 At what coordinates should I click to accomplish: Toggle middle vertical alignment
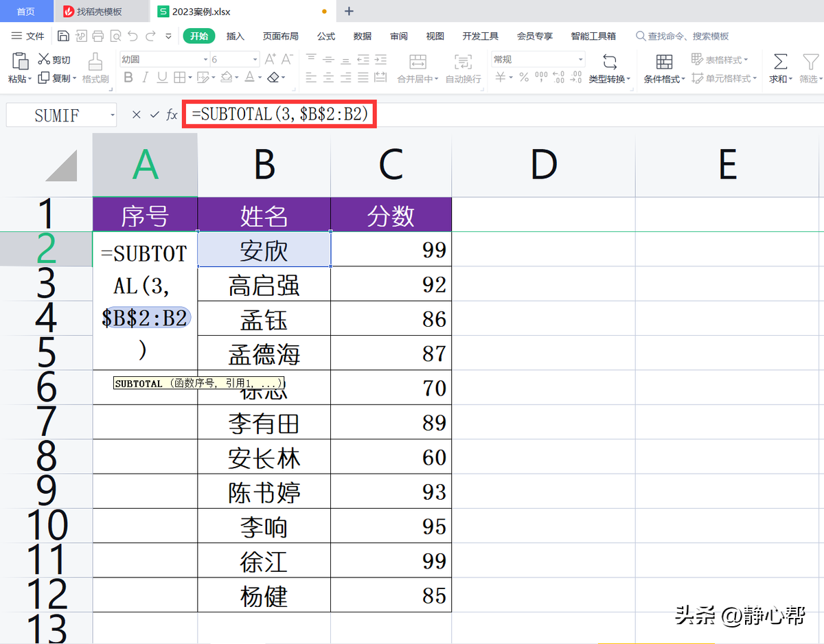tap(328, 59)
